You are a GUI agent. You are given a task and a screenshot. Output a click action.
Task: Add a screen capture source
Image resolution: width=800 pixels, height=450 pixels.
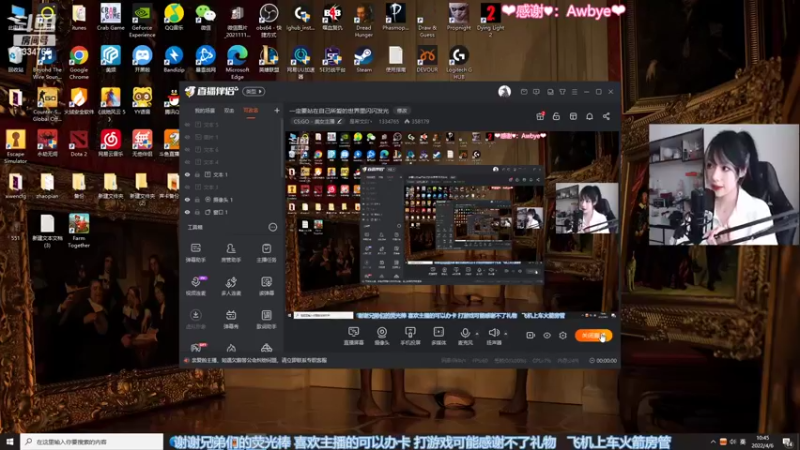pos(354,336)
